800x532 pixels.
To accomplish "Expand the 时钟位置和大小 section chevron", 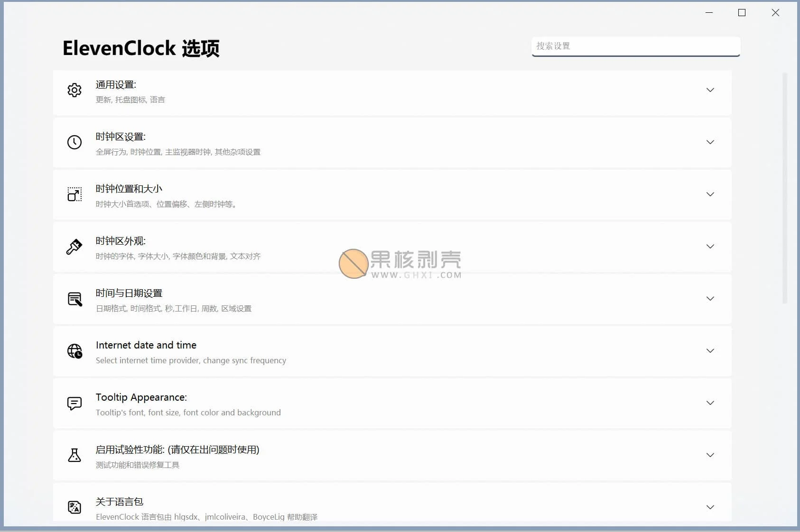I will click(710, 194).
